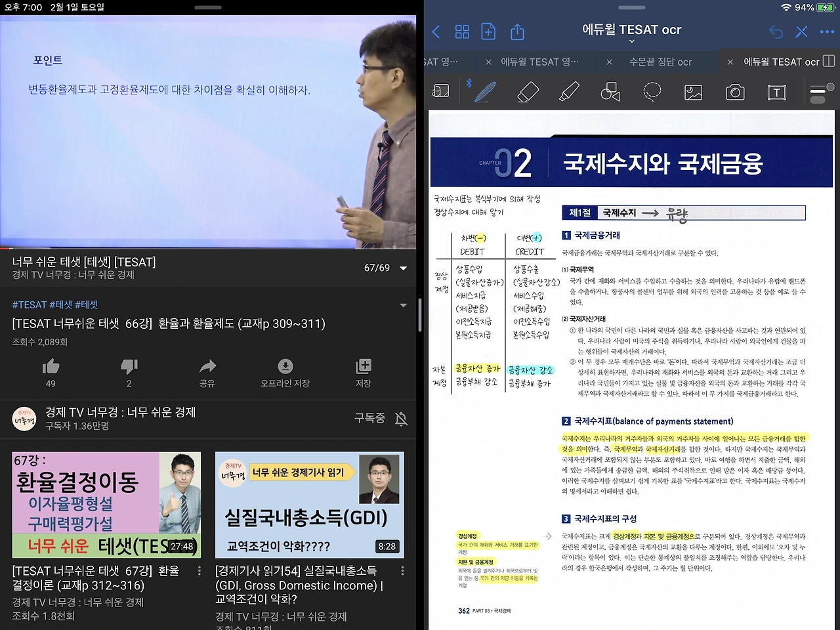
Task: Undo the last stroke in GoodNotes
Action: click(776, 31)
